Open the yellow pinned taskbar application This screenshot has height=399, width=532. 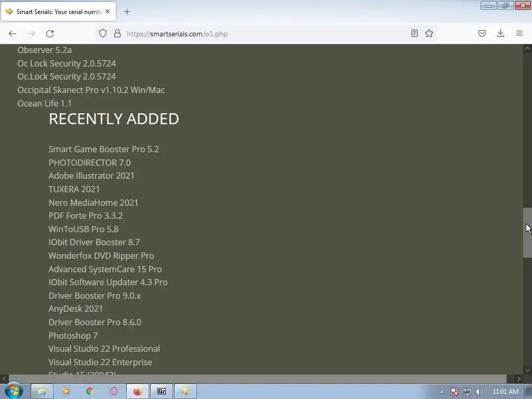(185, 392)
